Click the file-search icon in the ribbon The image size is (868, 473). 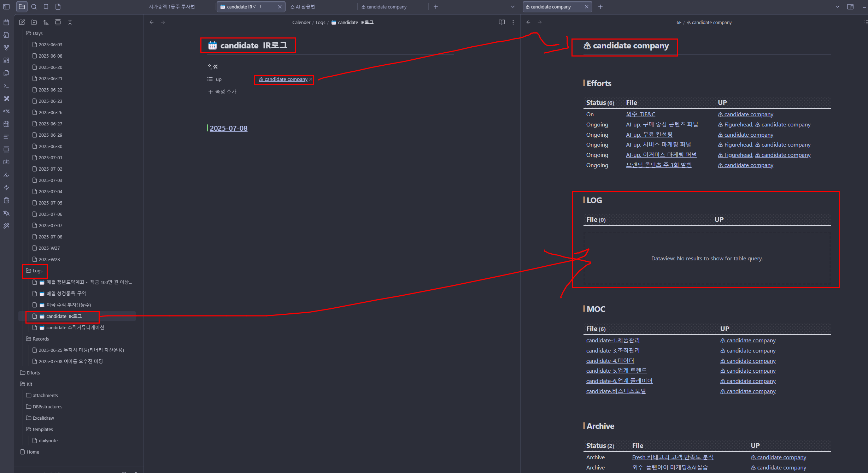[6, 35]
